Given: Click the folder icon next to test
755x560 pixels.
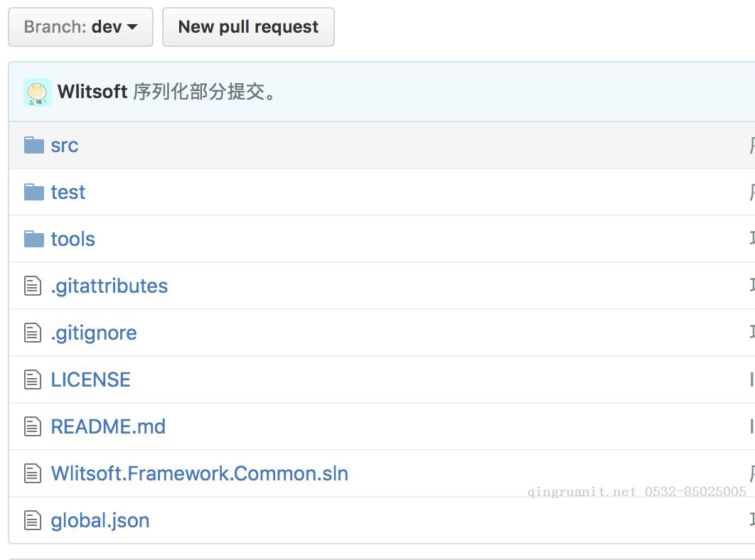Looking at the screenshot, I should [x=33, y=193].
